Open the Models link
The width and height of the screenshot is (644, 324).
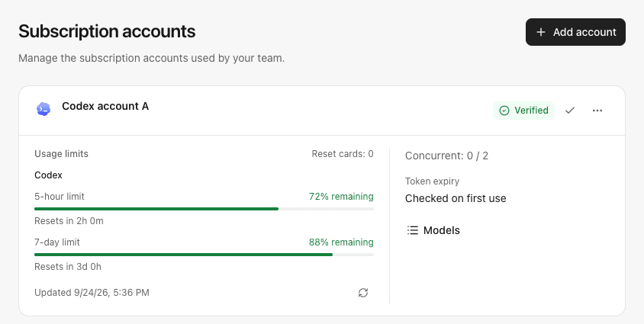coord(433,230)
